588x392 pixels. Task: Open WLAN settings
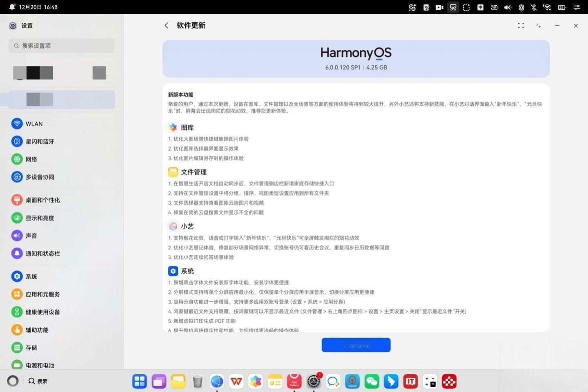click(61, 124)
